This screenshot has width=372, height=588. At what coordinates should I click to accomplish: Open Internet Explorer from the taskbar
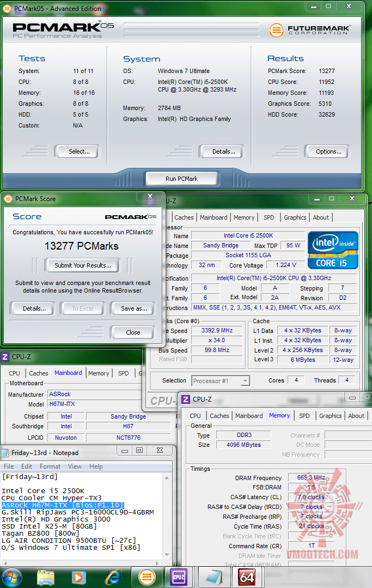pos(113,578)
